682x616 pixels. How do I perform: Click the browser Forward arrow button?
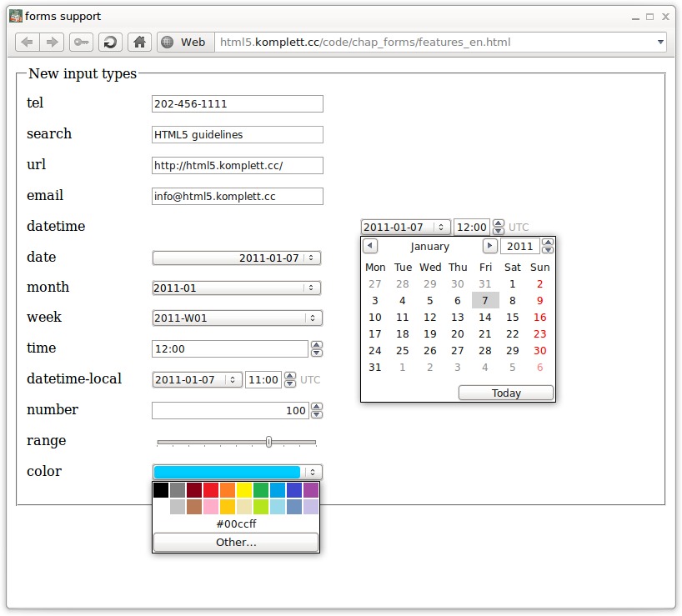(x=52, y=43)
